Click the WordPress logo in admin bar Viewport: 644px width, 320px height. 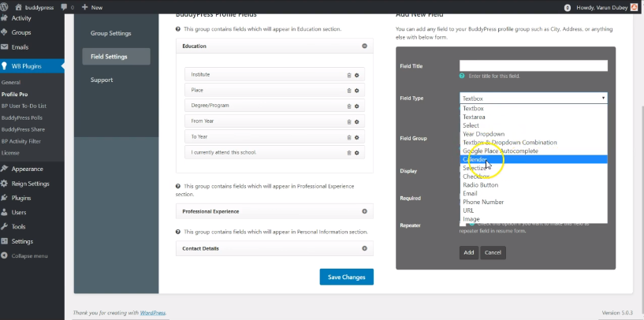5,7
